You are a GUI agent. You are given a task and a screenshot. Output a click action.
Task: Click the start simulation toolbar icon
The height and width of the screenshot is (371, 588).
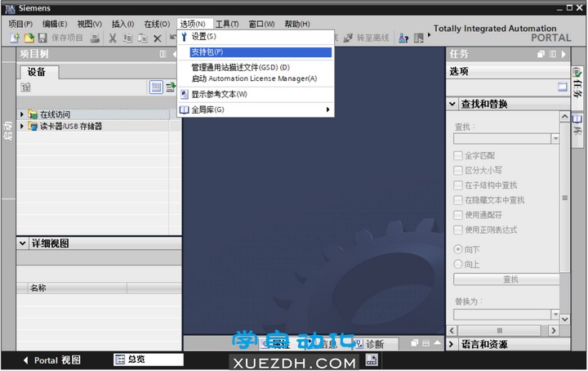tap(418, 38)
